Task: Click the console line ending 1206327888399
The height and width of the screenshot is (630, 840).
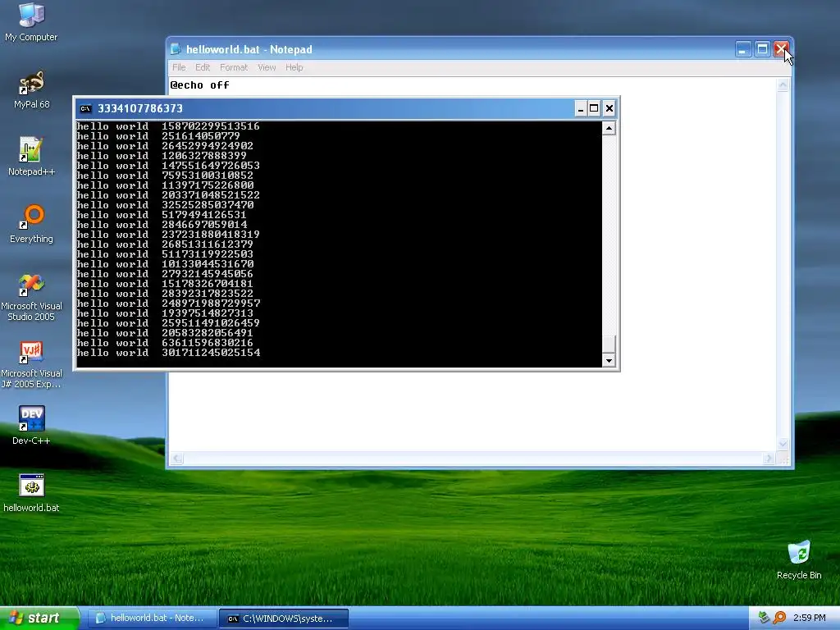Action: (x=162, y=156)
